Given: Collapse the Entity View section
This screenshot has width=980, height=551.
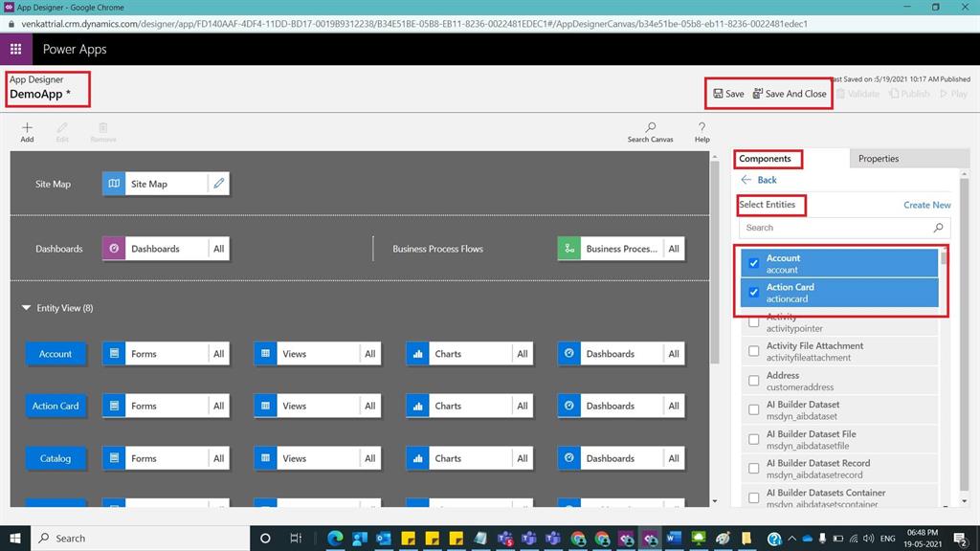Looking at the screenshot, I should pyautogui.click(x=25, y=308).
